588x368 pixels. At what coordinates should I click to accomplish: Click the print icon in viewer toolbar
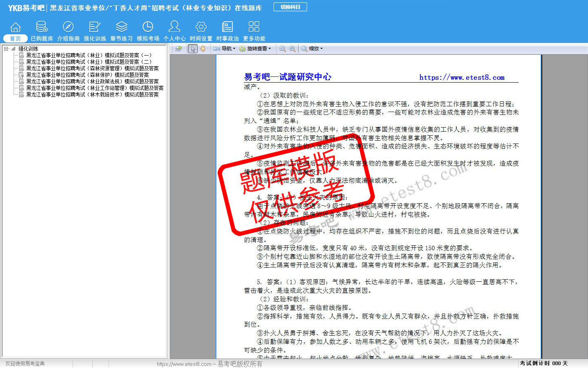(178, 49)
